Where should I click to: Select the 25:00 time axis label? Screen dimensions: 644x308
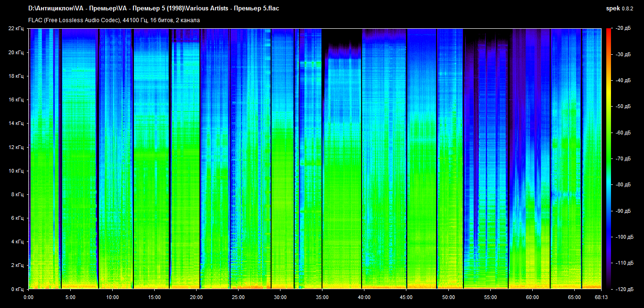click(x=238, y=298)
